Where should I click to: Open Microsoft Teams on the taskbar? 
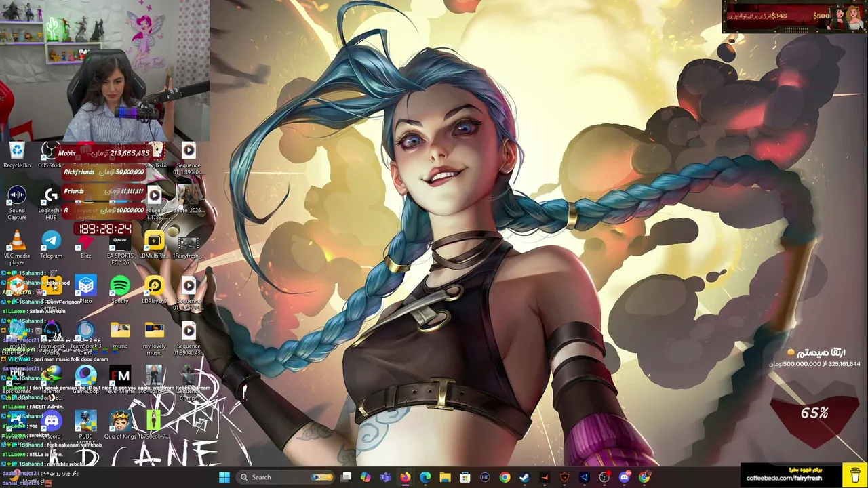[x=385, y=477]
